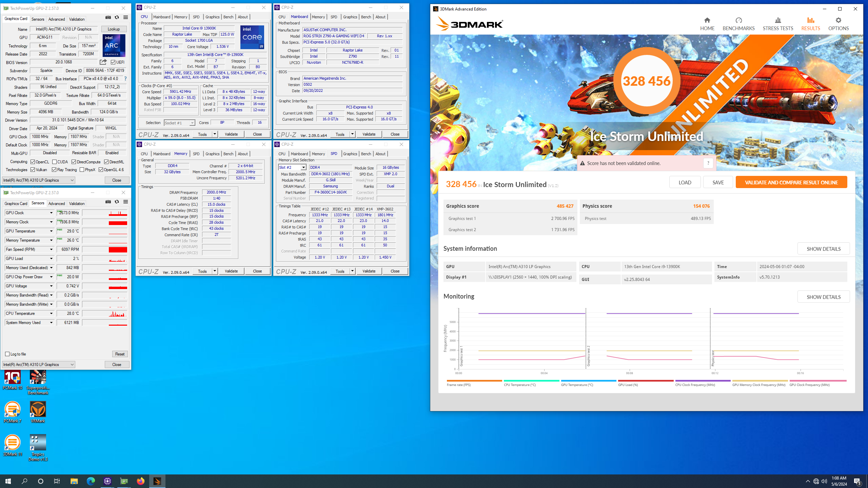Open hamburger menu in GPU-Z Sensors window
Viewport: 868px width, 488px height.
(x=126, y=202)
